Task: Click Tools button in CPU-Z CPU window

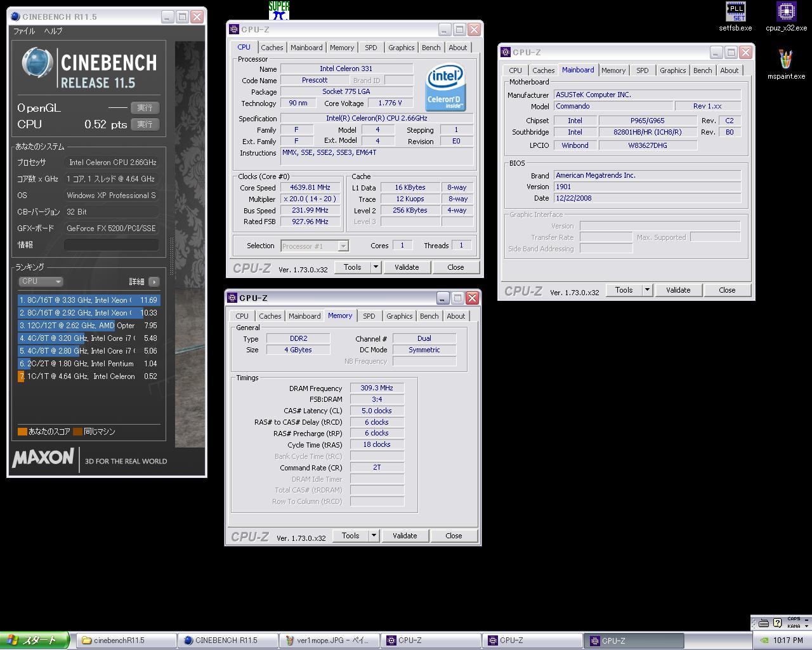Action: [352, 267]
